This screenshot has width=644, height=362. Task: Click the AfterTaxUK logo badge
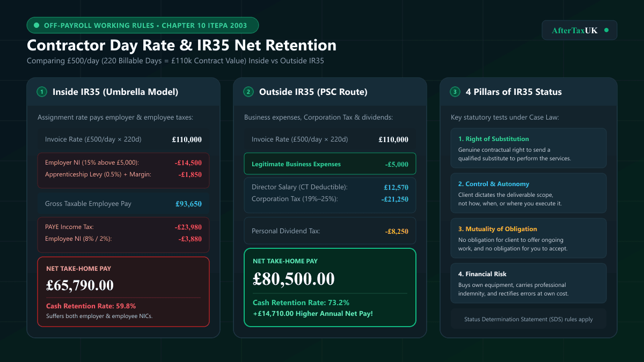pyautogui.click(x=580, y=30)
